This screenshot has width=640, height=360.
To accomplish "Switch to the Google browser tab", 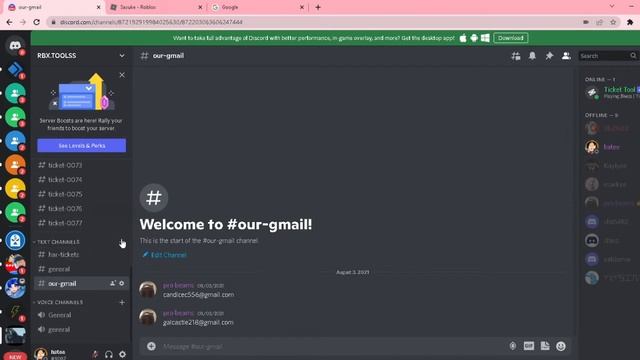I will 256,7.
